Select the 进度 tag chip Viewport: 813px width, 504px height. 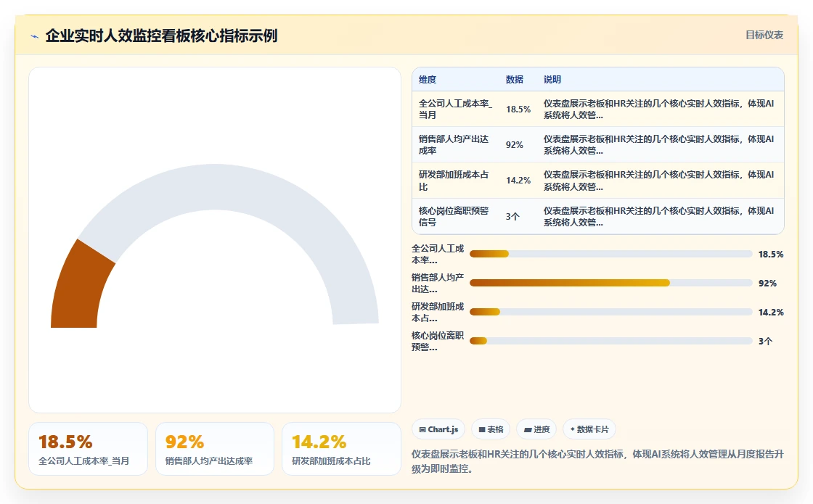[536, 429]
